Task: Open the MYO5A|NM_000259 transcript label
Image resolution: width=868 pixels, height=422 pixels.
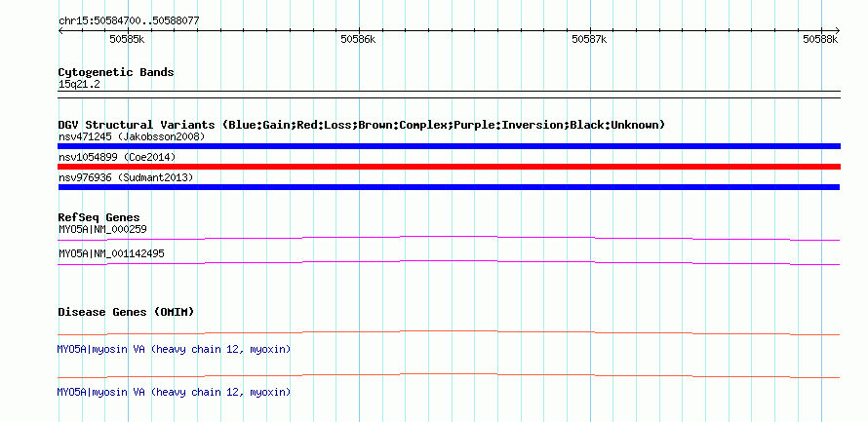Action: tap(102, 229)
